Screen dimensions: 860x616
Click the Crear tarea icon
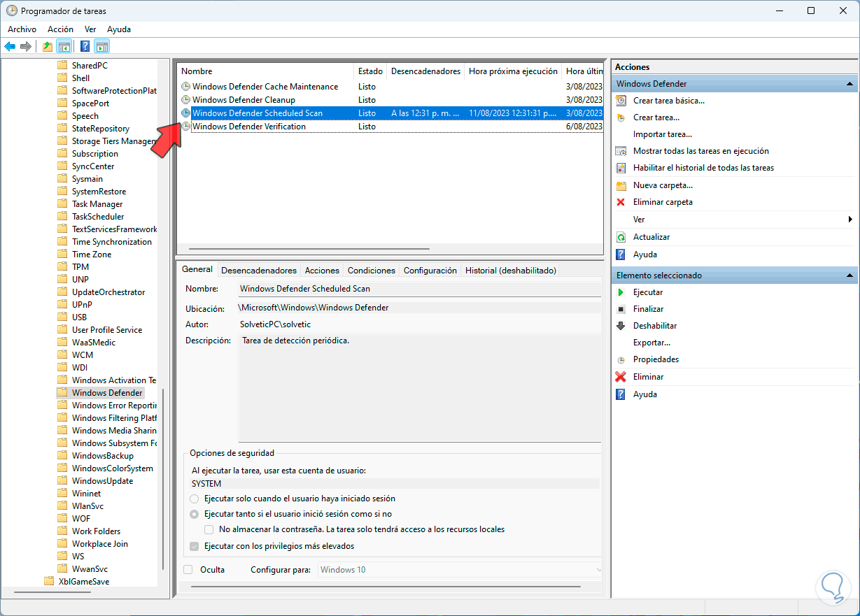[x=621, y=117]
